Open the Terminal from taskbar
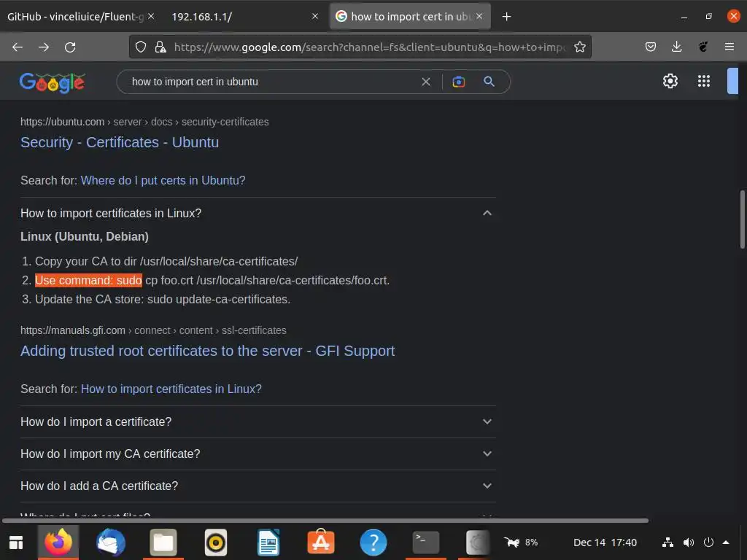 pos(426,542)
